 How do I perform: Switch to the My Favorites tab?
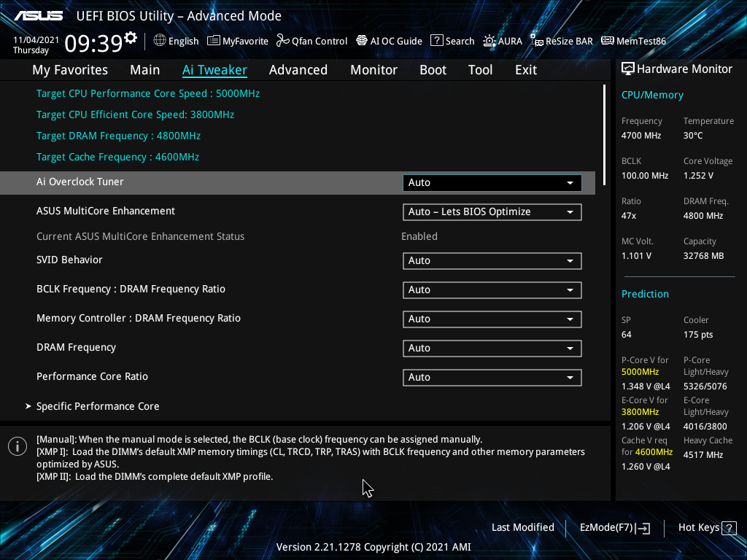(x=70, y=70)
